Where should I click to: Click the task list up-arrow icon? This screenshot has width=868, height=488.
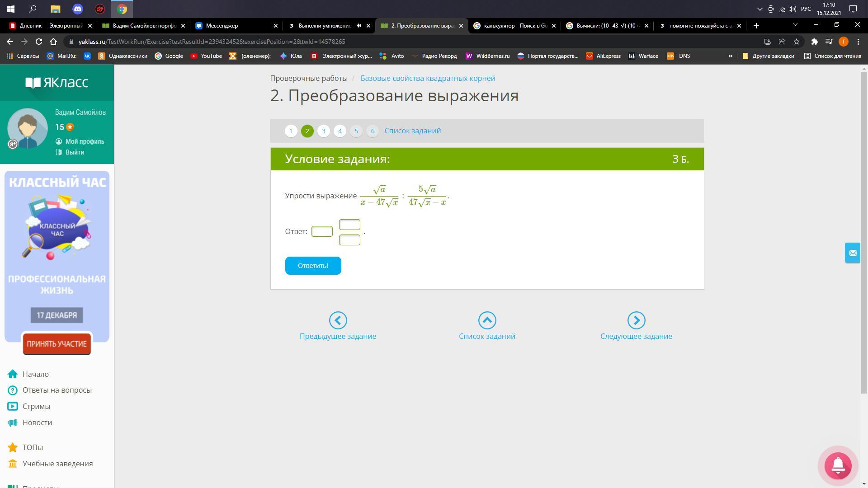[x=487, y=320]
